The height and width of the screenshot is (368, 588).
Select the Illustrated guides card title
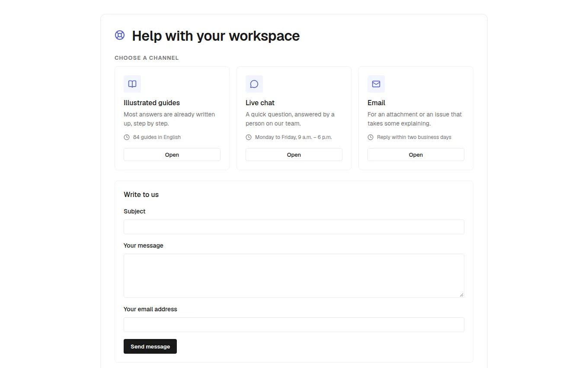(152, 103)
